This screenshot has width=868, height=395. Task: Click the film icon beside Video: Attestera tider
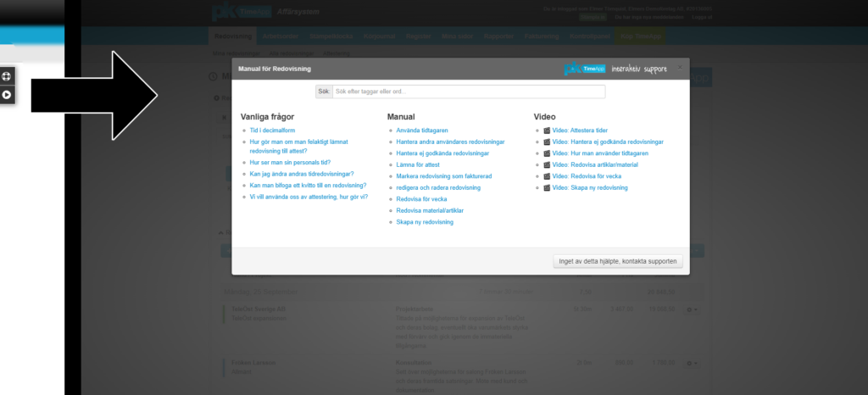click(548, 131)
